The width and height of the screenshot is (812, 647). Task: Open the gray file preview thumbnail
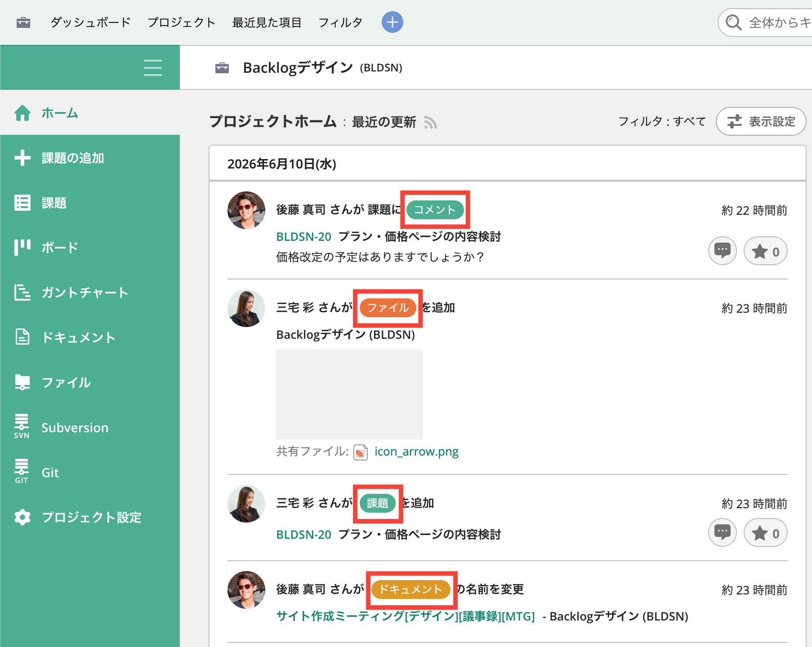tap(349, 394)
